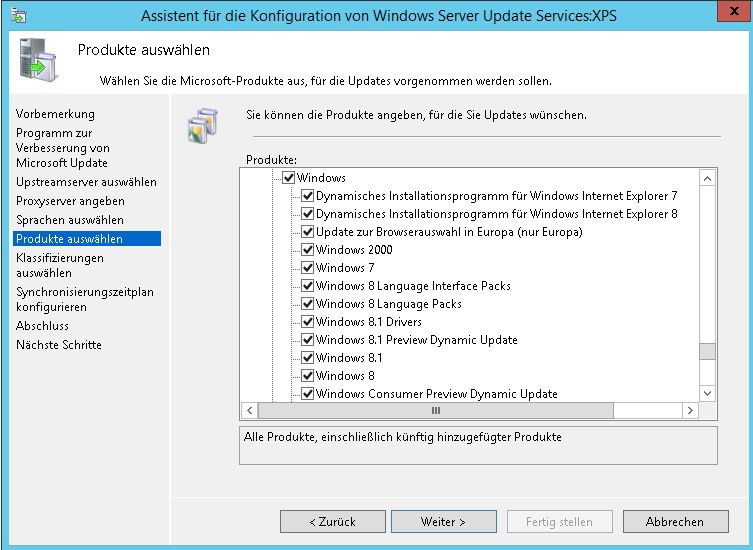Click the vertical scrollbar down arrow

click(707, 393)
